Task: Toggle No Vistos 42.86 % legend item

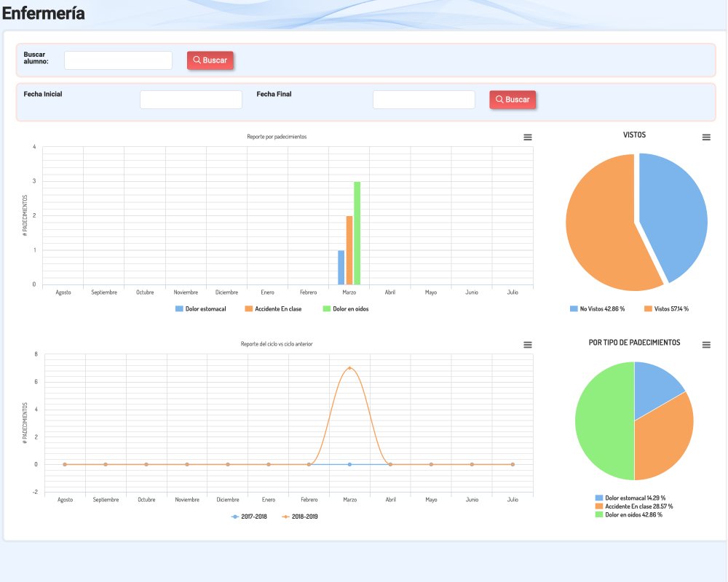Action: click(598, 309)
